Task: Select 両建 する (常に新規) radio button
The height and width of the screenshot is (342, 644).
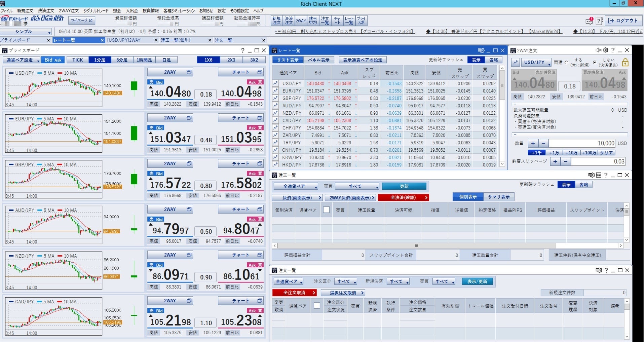Action: pyautogui.click(x=567, y=63)
